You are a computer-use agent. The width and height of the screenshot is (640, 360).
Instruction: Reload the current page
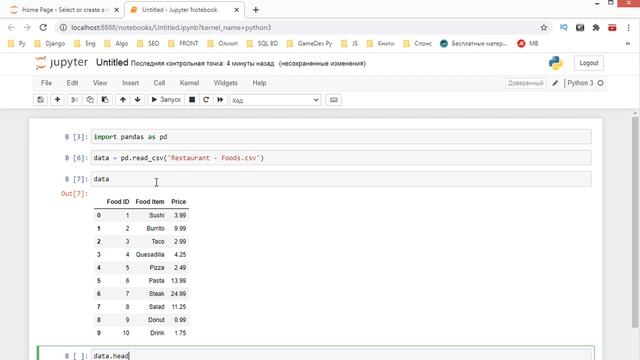pos(43,28)
